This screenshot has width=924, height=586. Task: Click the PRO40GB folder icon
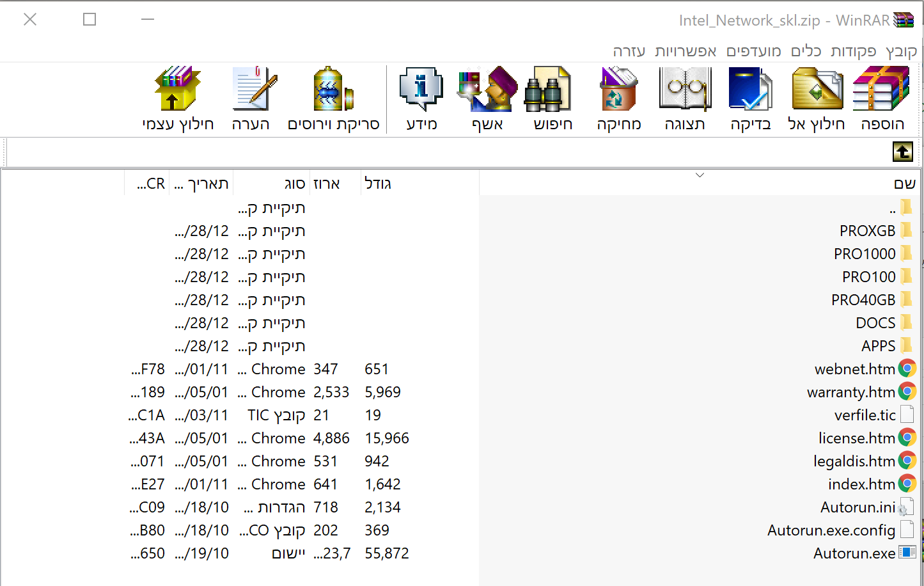[906, 299]
